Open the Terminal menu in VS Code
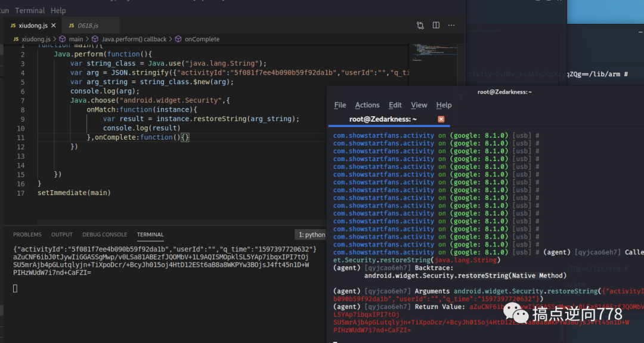The image size is (644, 343). (30, 10)
